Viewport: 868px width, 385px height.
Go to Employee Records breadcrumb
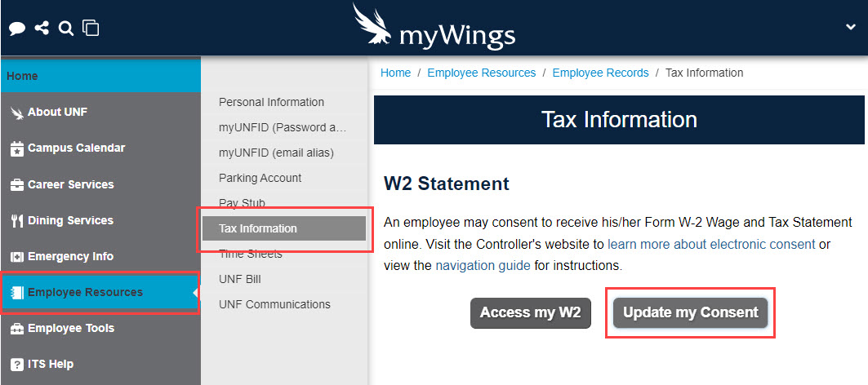pyautogui.click(x=601, y=73)
